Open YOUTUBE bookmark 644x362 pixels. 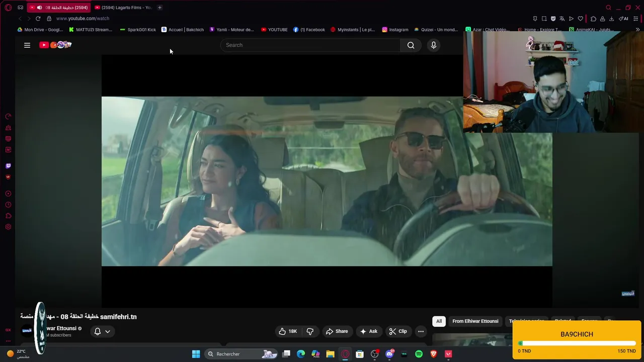pyautogui.click(x=274, y=30)
